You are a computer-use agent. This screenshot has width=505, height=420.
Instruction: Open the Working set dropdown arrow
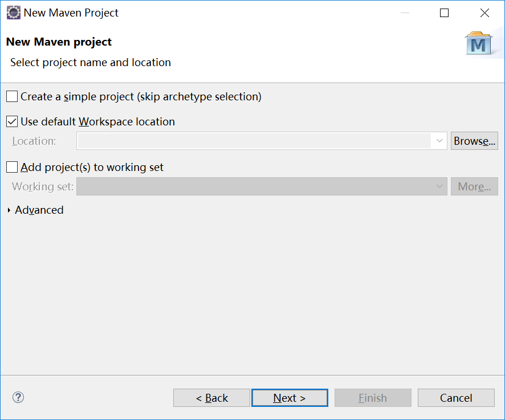click(x=439, y=186)
